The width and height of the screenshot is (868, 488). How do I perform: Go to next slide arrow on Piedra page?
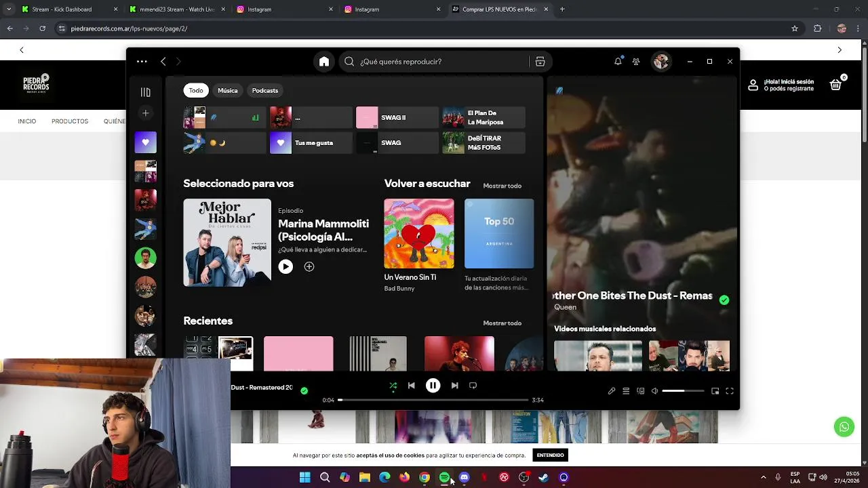click(x=840, y=50)
